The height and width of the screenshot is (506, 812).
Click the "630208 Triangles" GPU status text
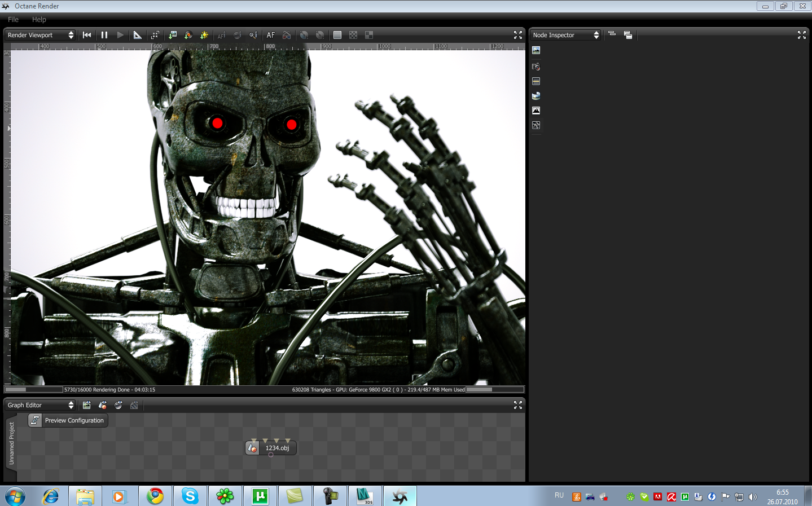point(379,390)
